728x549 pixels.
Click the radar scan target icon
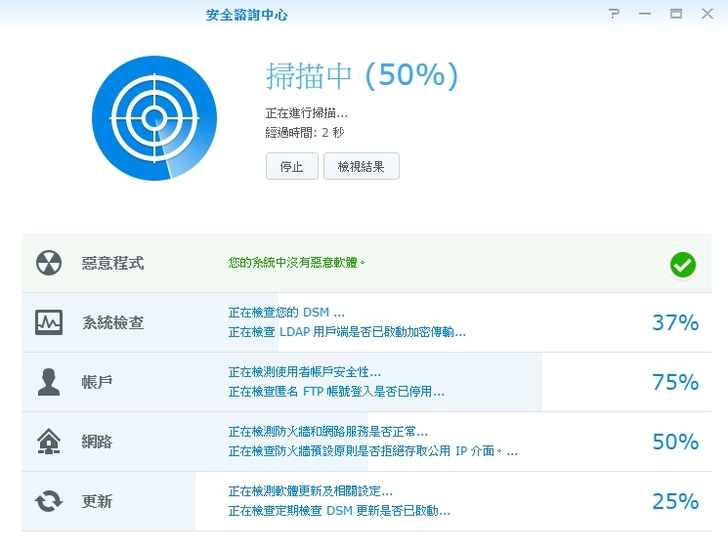pyautogui.click(x=153, y=118)
